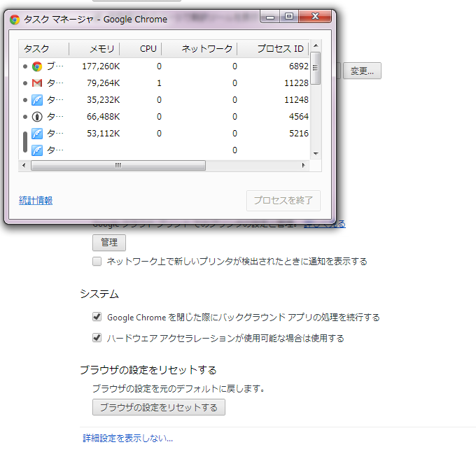The height and width of the screenshot is (454, 476).
Task: Select the memory value 35,232K
Action: coord(103,100)
